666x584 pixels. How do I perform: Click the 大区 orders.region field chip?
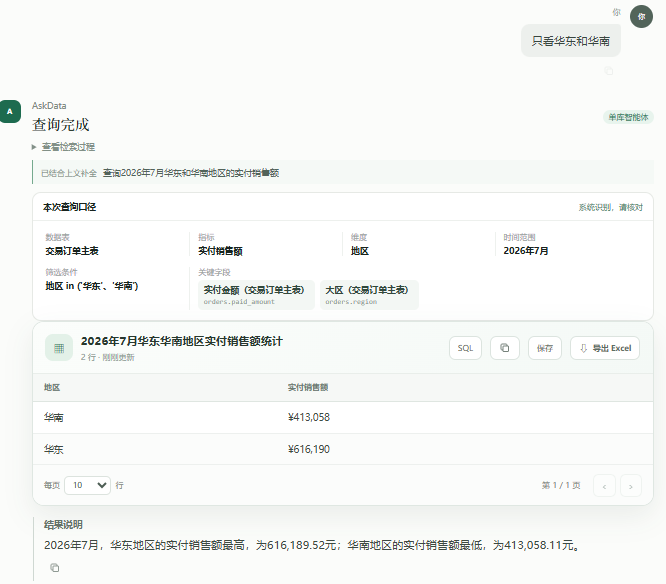pos(369,295)
